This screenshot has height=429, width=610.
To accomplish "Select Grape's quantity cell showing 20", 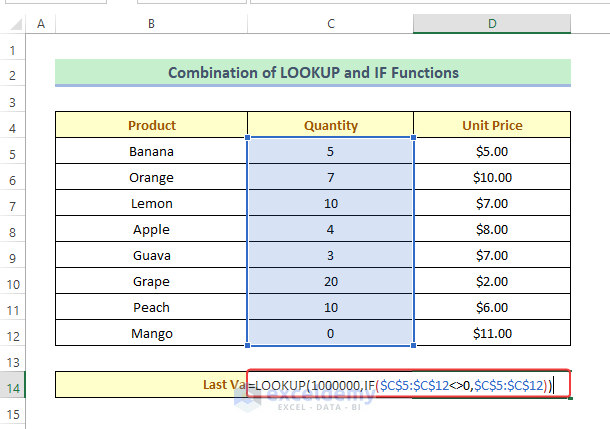I will click(330, 281).
